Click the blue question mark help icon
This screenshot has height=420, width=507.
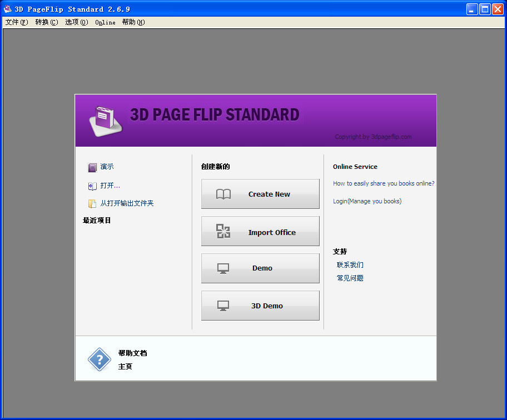[100, 359]
